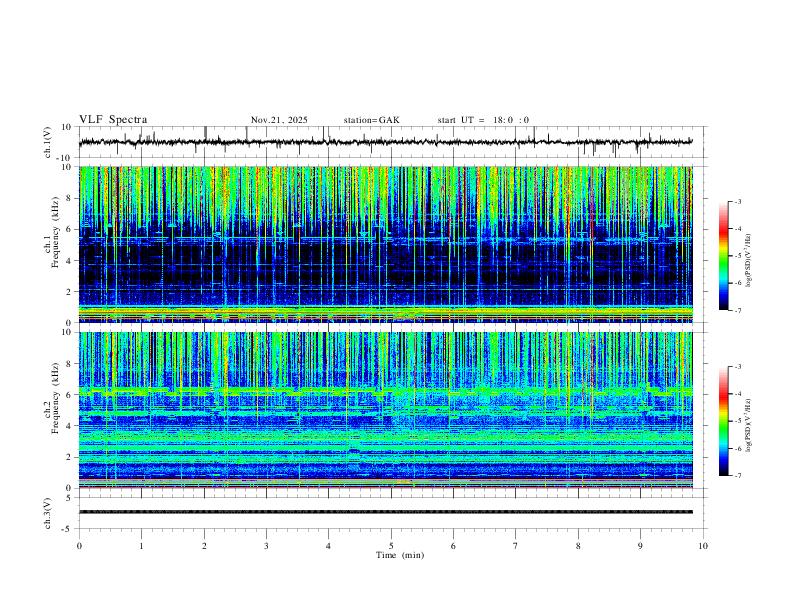Click the "start UT = 18: 0 : 0" text
Viewport: 792px width, 612px height.
pos(483,120)
